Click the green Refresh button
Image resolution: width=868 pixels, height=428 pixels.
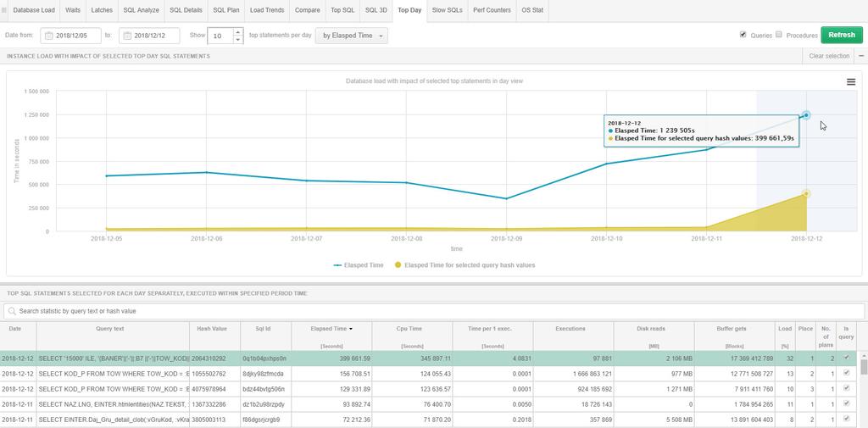click(x=842, y=35)
